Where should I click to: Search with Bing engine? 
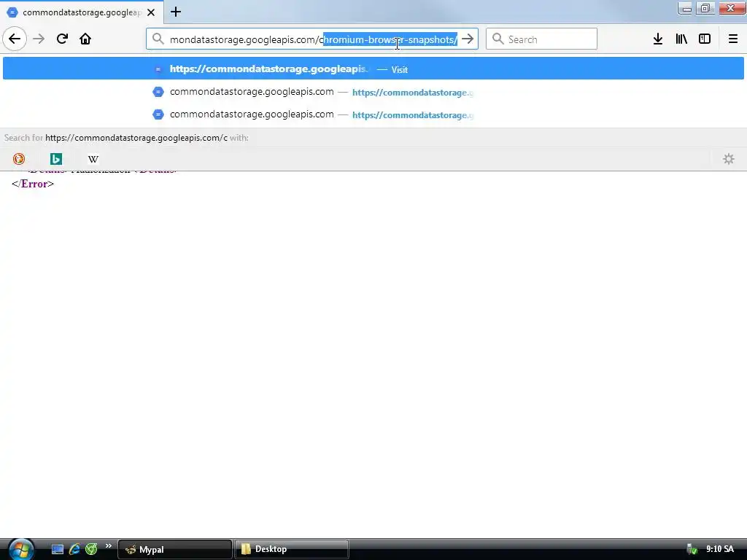point(56,158)
